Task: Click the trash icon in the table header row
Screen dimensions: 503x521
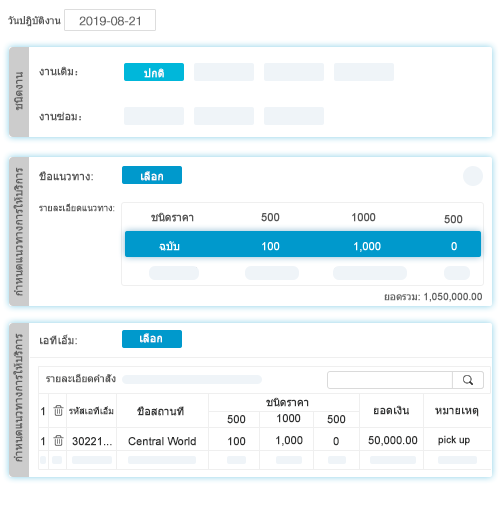Action: [58, 411]
